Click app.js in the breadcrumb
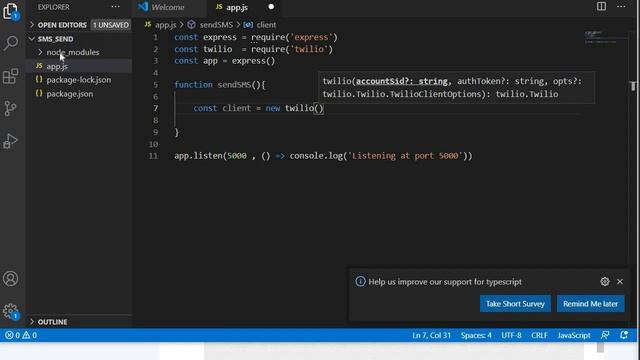This screenshot has height=360, width=640. point(165,25)
